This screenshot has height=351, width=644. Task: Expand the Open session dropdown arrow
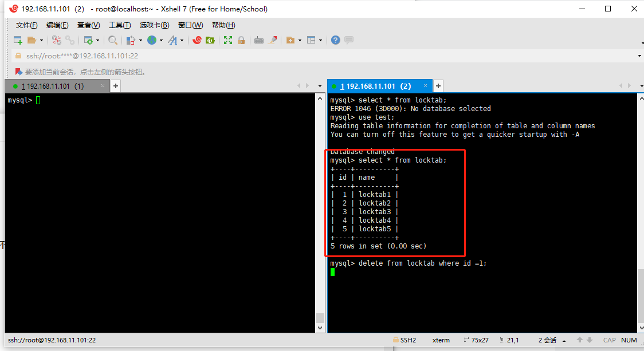[41, 40]
